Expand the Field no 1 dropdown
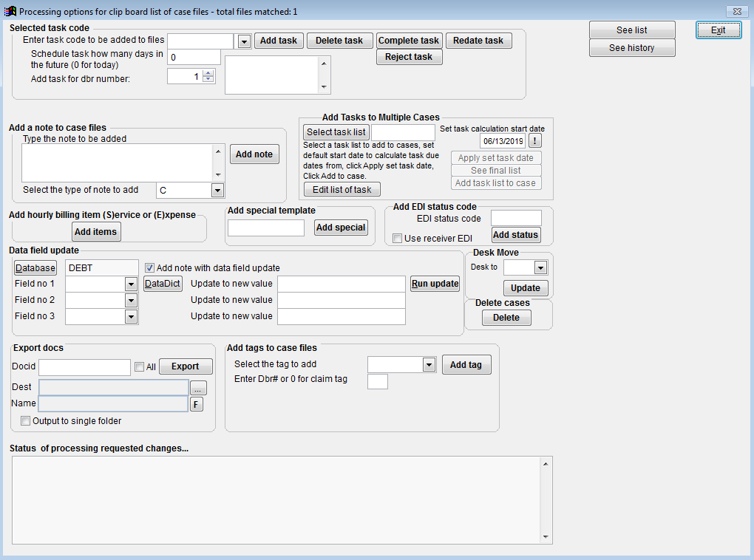Screen dimensions: 754x560 click(131, 284)
